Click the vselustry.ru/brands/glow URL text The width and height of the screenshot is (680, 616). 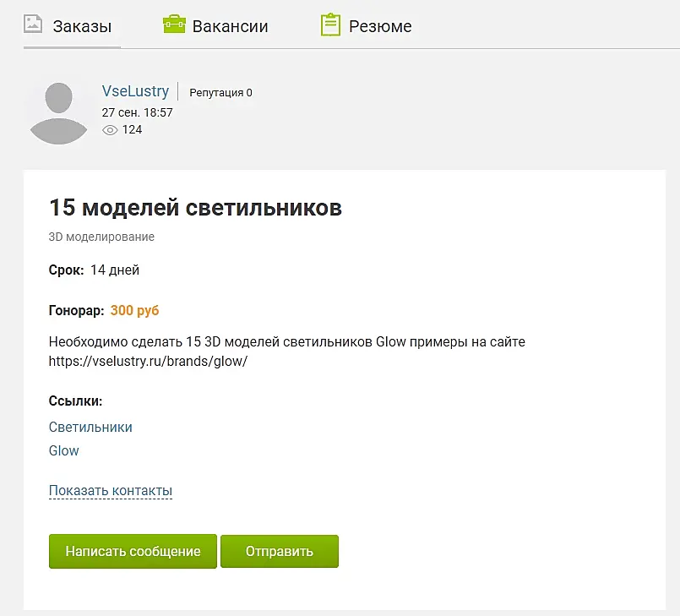click(x=148, y=362)
